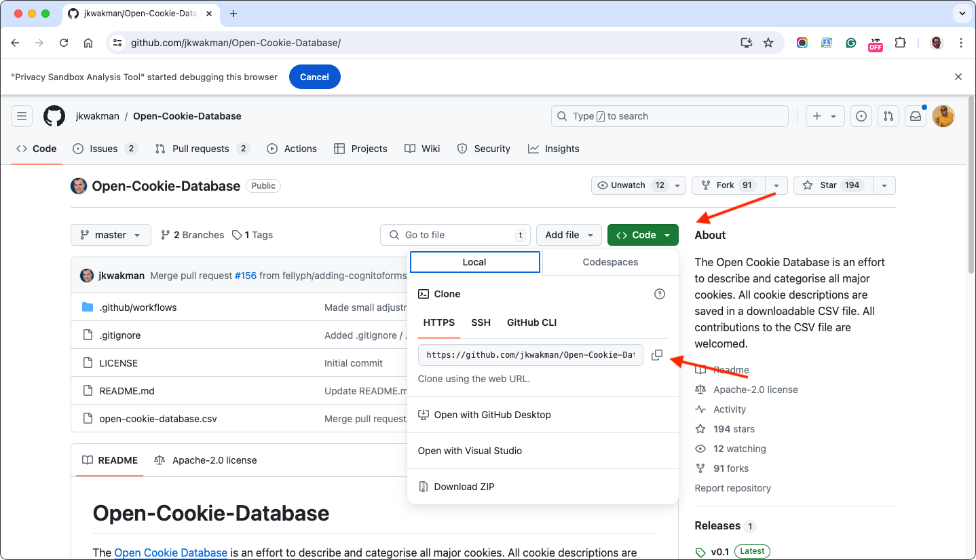976x560 pixels.
Task: Dismiss the debugging infobar with X
Action: point(958,77)
